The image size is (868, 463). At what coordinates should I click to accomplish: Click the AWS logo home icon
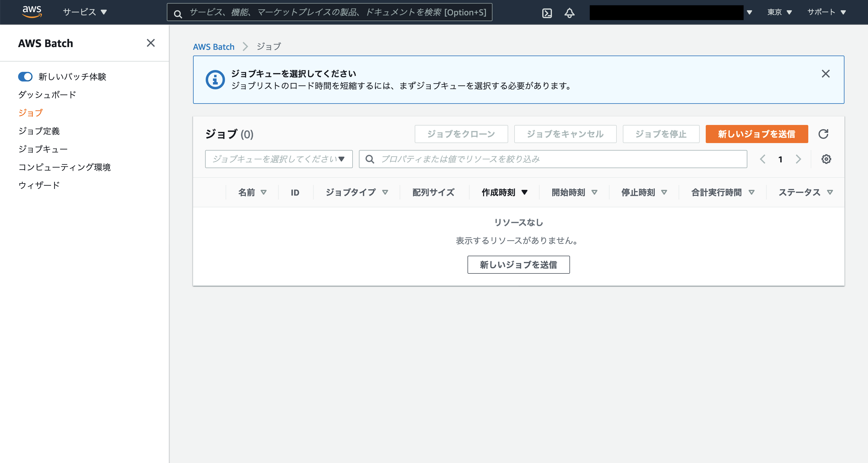(32, 12)
